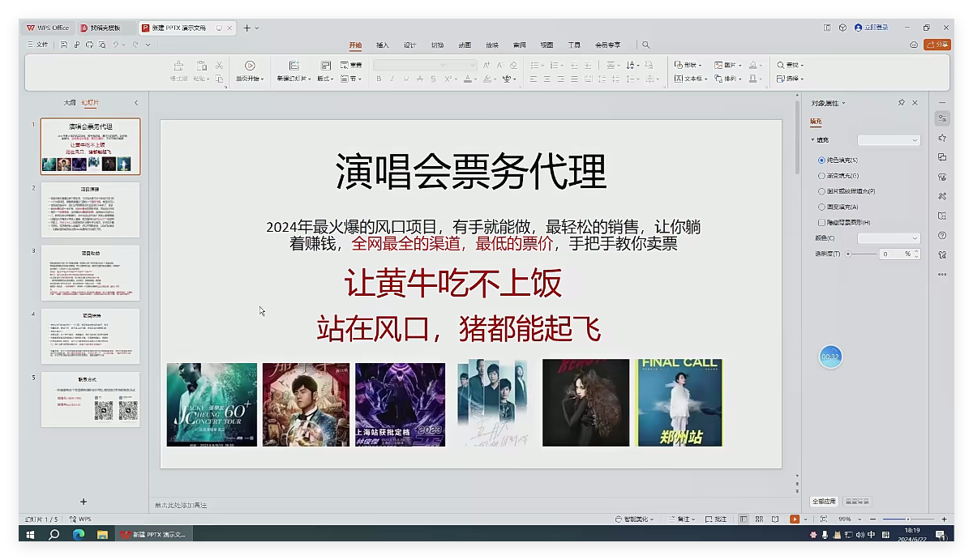Click the 全部应用 apply-to-all button
973x560 pixels.
[x=825, y=502]
